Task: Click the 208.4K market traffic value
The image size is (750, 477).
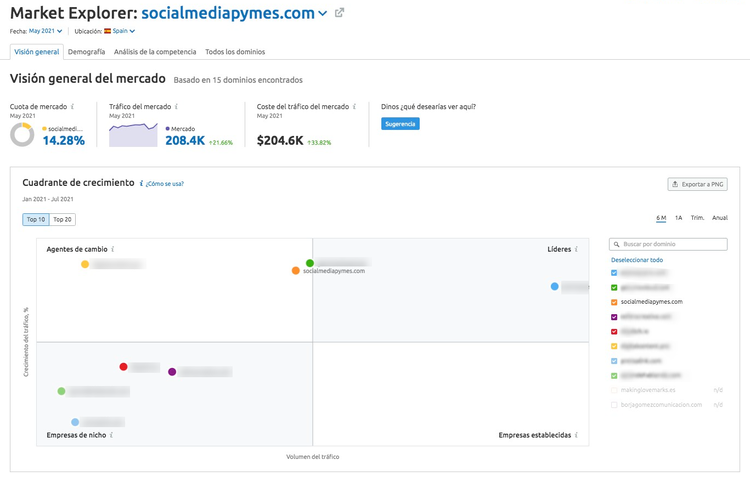Action: pos(185,141)
